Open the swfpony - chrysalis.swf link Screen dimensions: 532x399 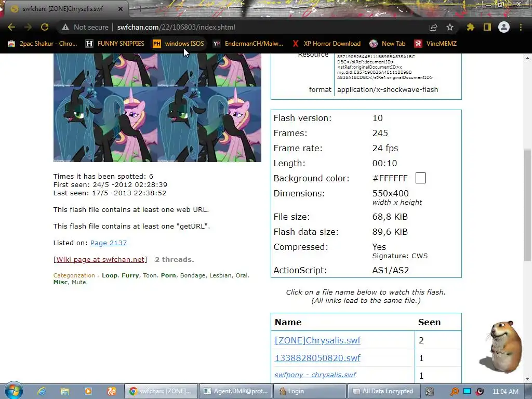click(315, 375)
